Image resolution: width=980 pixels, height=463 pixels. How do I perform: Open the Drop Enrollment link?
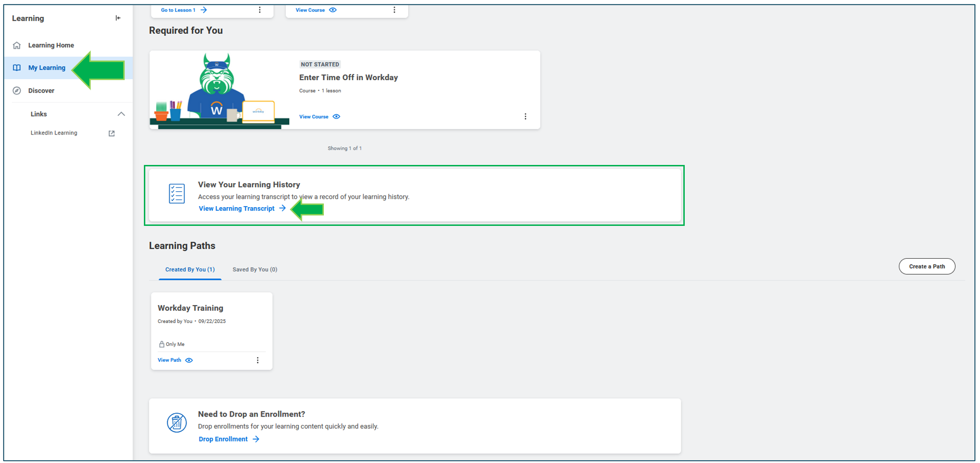223,439
